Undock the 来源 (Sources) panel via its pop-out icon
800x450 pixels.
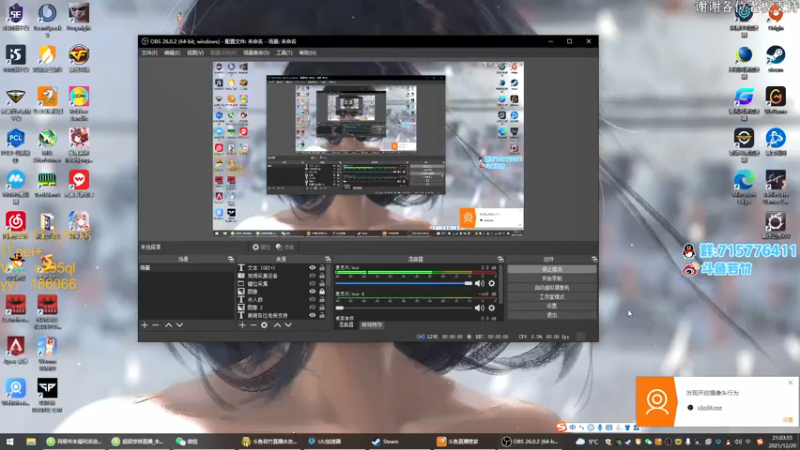coord(328,259)
